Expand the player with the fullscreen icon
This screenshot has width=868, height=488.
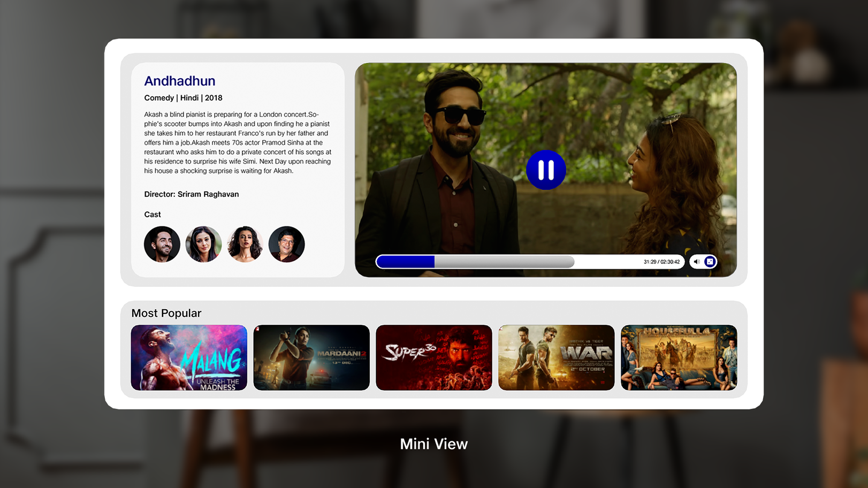[710, 262]
